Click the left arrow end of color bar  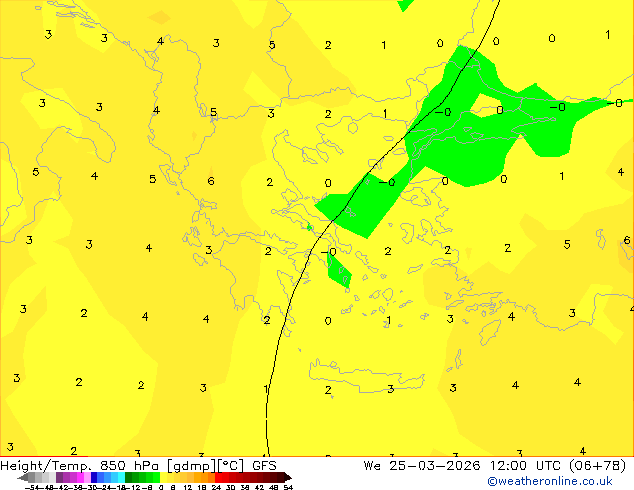pos(22,477)
